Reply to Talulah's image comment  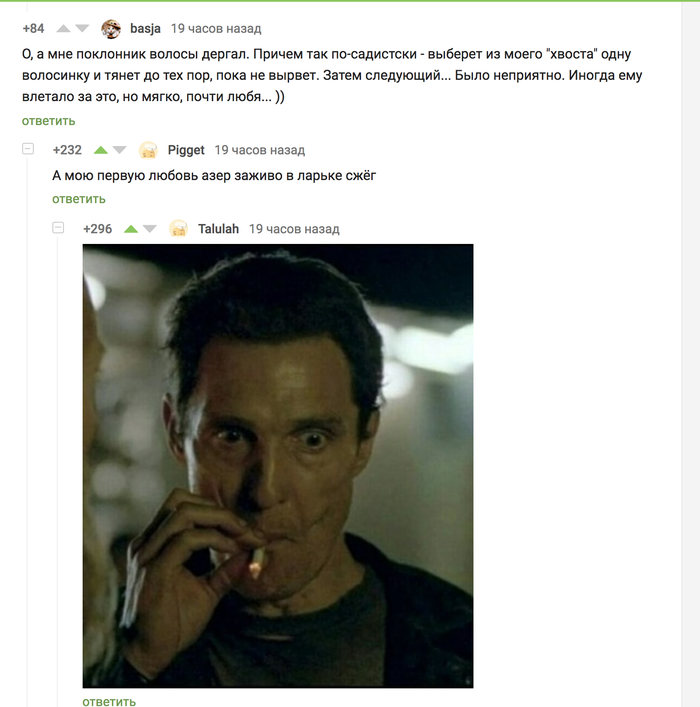(x=109, y=701)
